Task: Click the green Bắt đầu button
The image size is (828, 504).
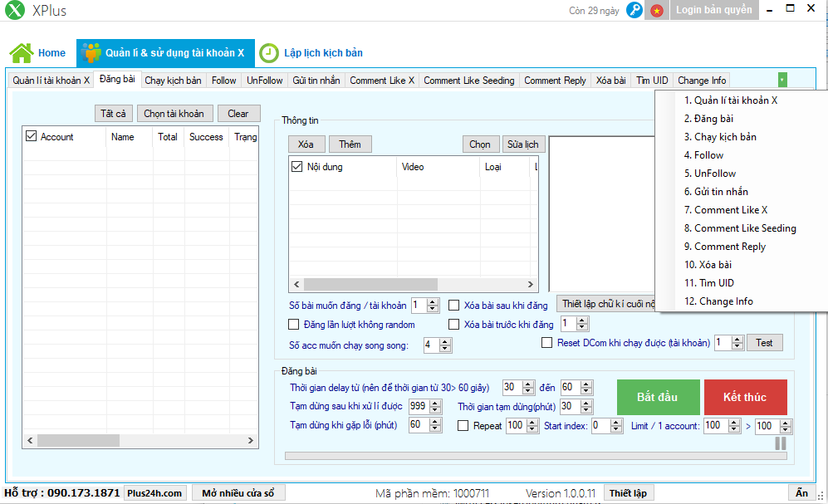Action: [x=658, y=397]
